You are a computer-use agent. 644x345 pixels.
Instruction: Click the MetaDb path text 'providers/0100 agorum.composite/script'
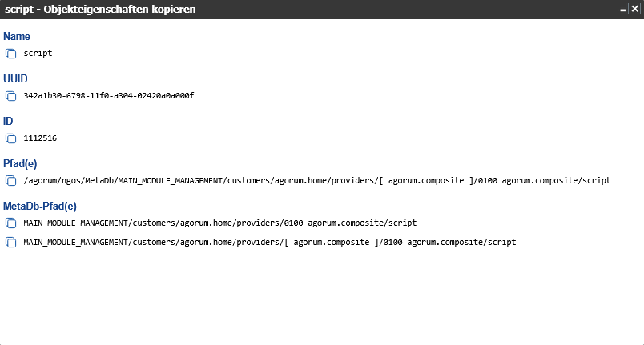(x=220, y=223)
